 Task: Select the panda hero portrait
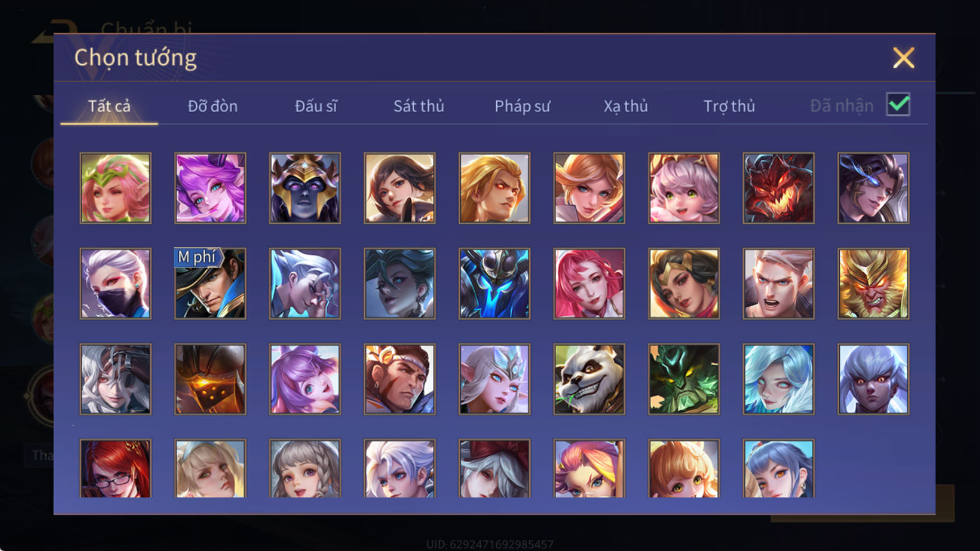589,379
